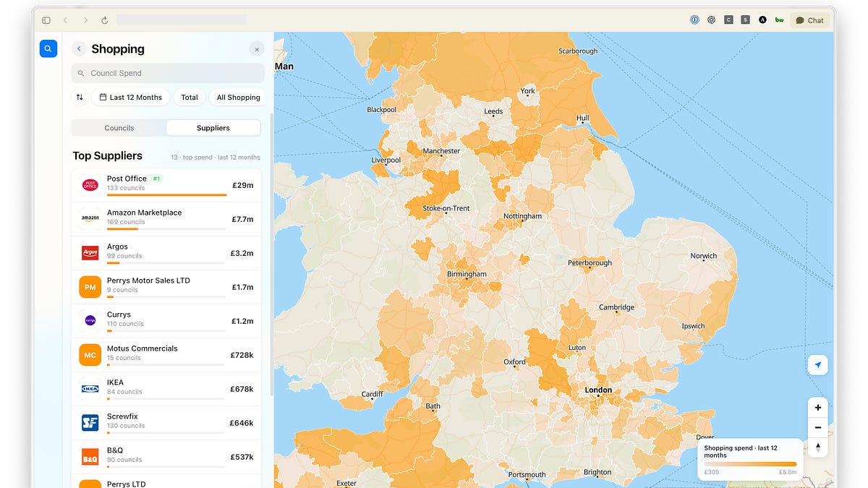This screenshot has width=868, height=488.
Task: Click the Manchester label on the map
Action: tap(441, 151)
